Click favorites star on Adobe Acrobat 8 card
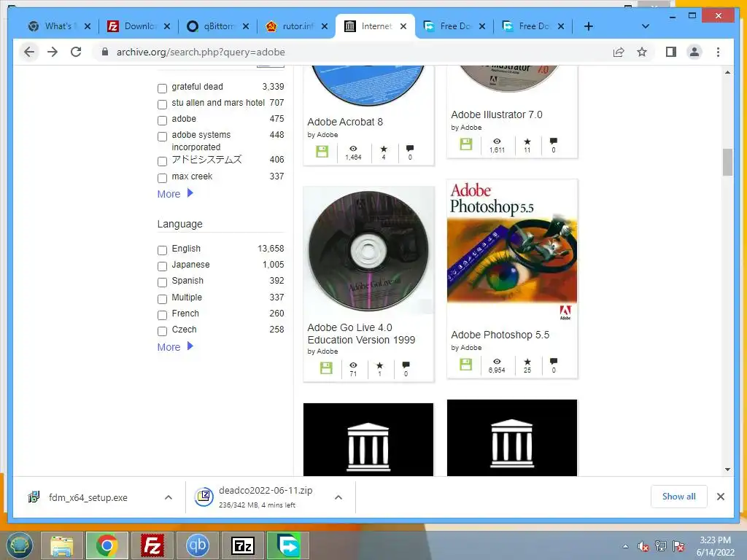 384,149
